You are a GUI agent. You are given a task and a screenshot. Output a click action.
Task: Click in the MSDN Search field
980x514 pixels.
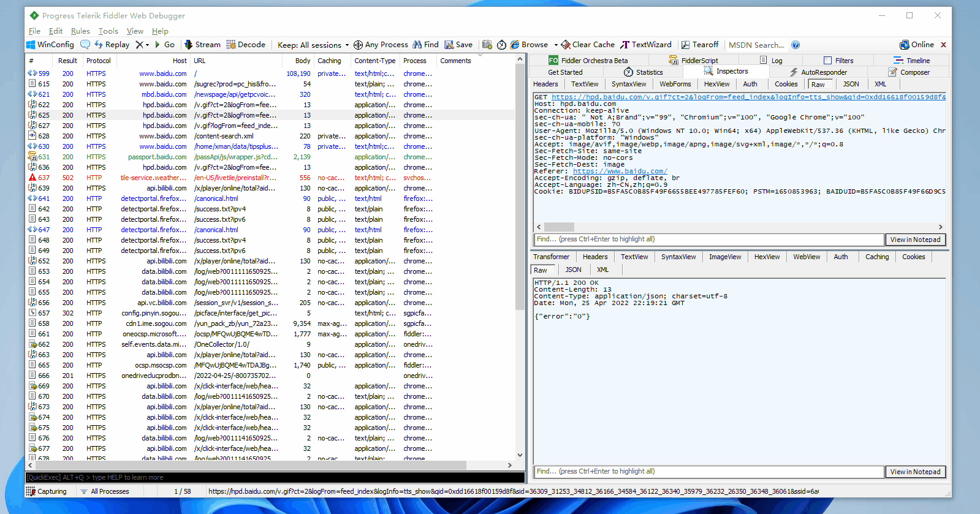pyautogui.click(x=756, y=45)
